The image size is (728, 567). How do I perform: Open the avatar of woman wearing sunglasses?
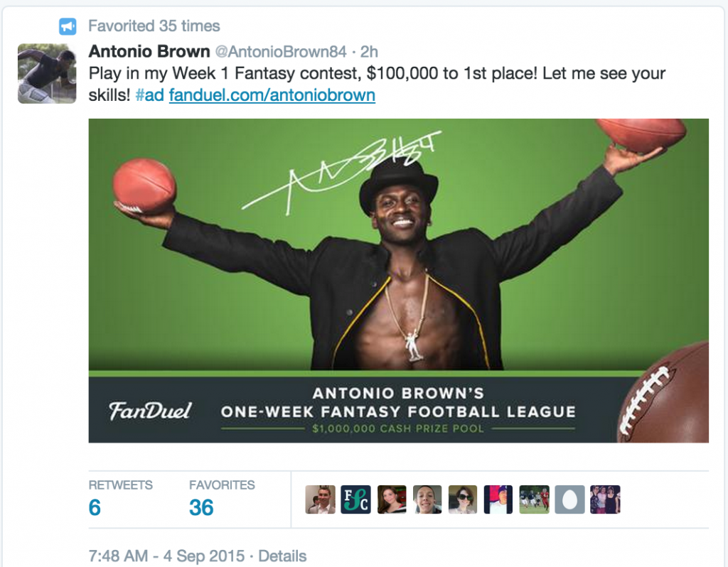tap(462, 499)
